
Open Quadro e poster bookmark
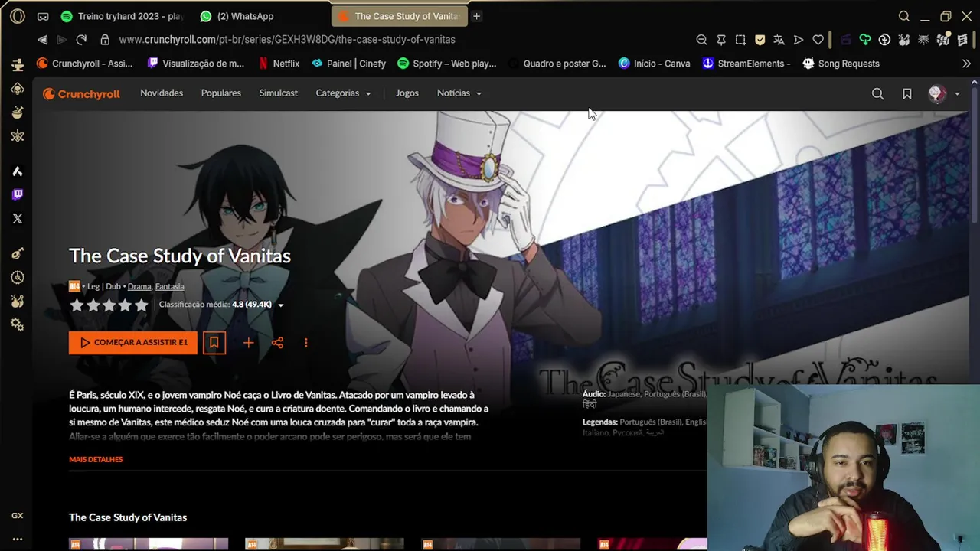click(557, 64)
